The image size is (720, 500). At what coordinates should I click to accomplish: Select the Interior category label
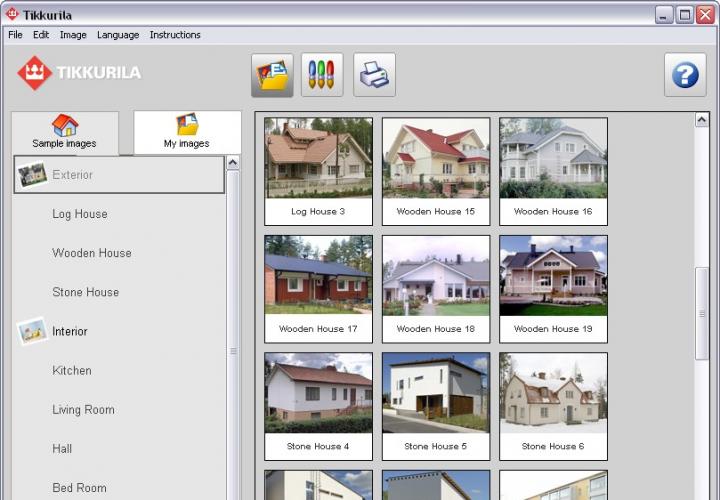70,331
